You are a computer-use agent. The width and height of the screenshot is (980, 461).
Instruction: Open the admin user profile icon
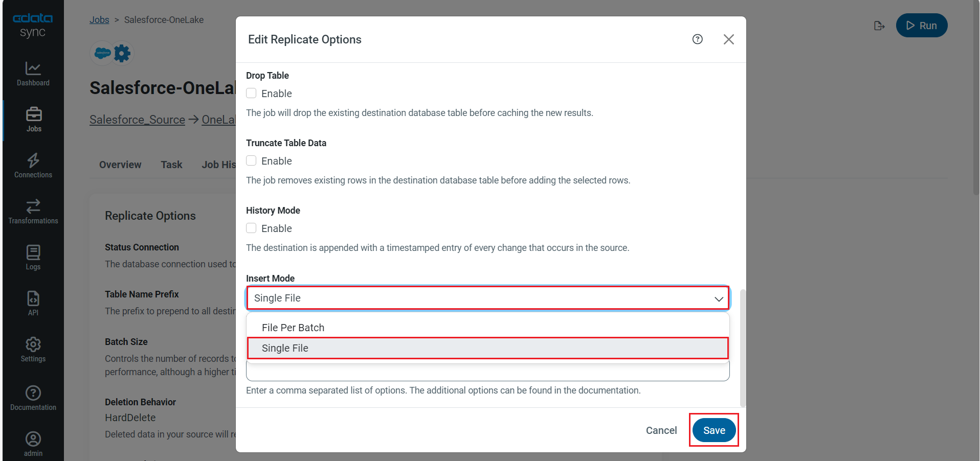pos(33,445)
